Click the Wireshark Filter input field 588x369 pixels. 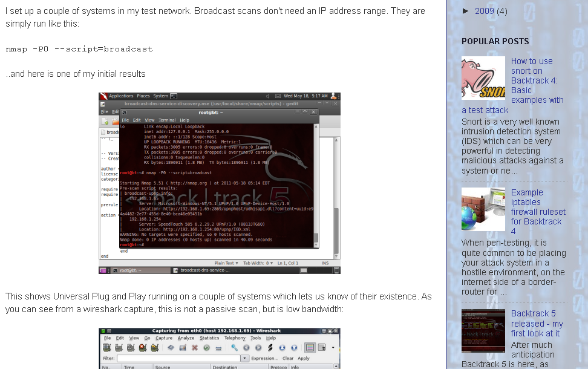pos(178,358)
